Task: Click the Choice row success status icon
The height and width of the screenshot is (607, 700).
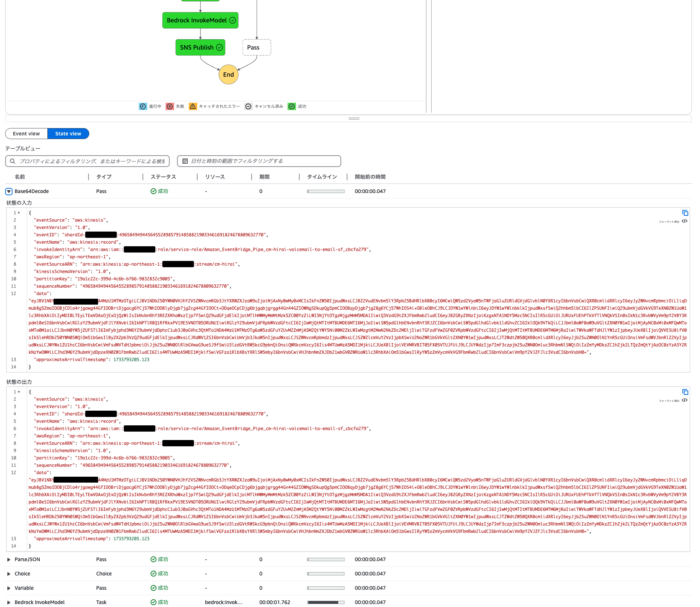Action: pos(154,574)
